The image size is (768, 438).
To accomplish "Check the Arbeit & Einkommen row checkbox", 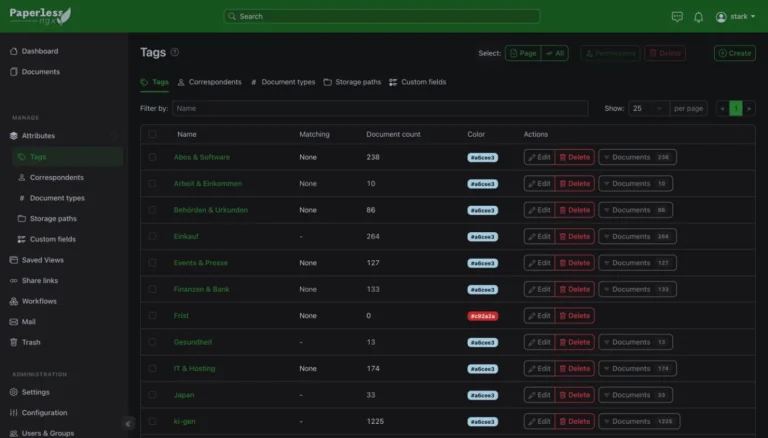I will pos(152,184).
